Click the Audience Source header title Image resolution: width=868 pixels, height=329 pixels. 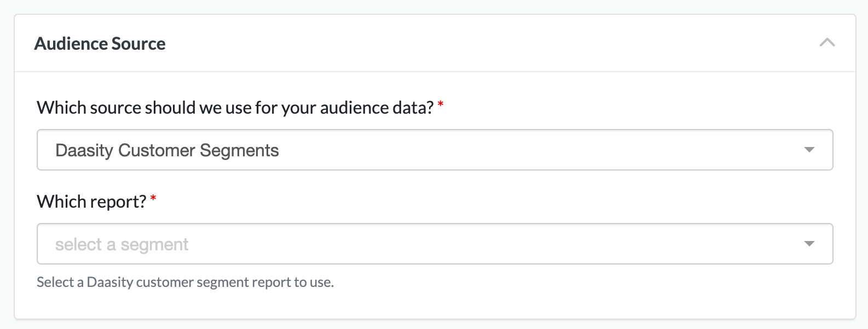click(100, 44)
